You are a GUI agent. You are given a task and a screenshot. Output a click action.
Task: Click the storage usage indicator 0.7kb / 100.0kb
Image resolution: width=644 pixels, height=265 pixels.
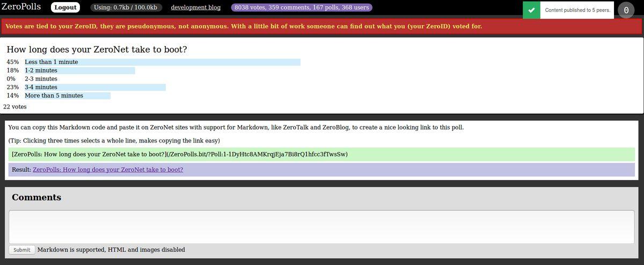[x=126, y=8]
